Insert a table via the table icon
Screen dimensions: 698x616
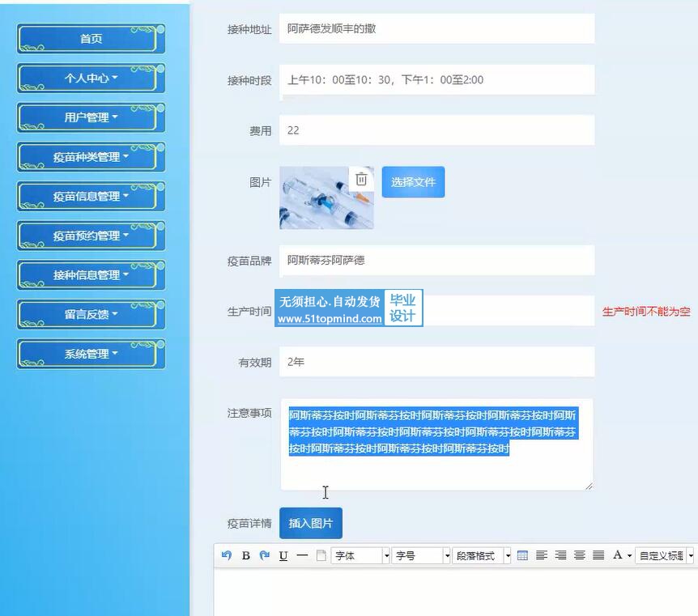[522, 555]
